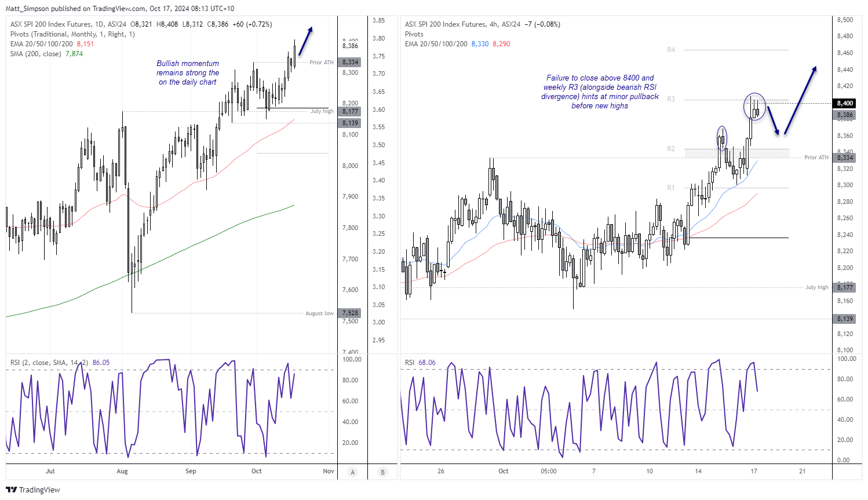Select 4h chart title ASX SPI 200, 4h
868x500 pixels.
click(x=462, y=24)
